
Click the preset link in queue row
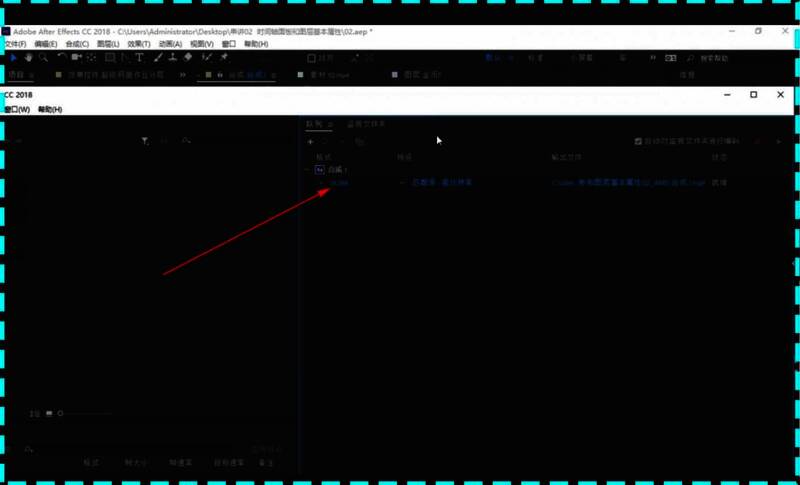(442, 184)
